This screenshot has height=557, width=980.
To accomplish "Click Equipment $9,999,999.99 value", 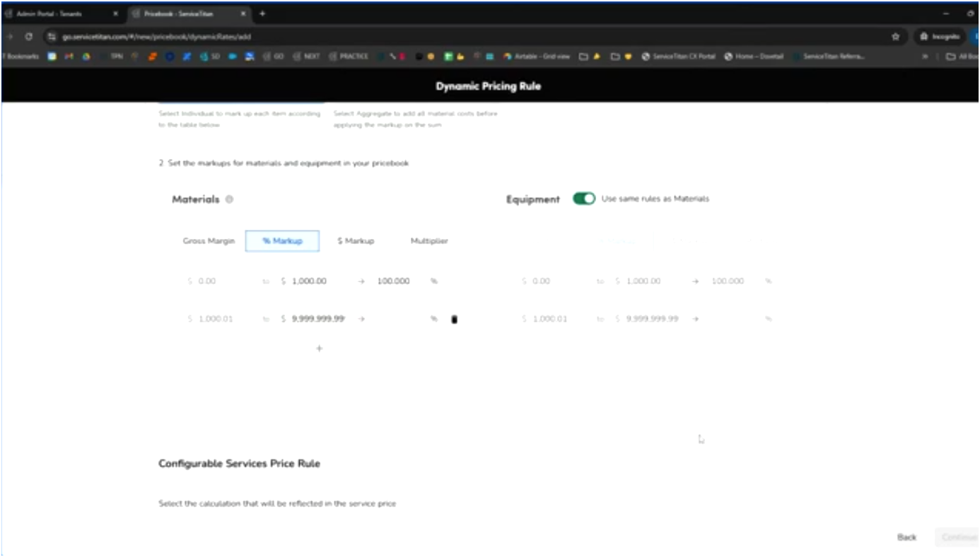I will 652,319.
